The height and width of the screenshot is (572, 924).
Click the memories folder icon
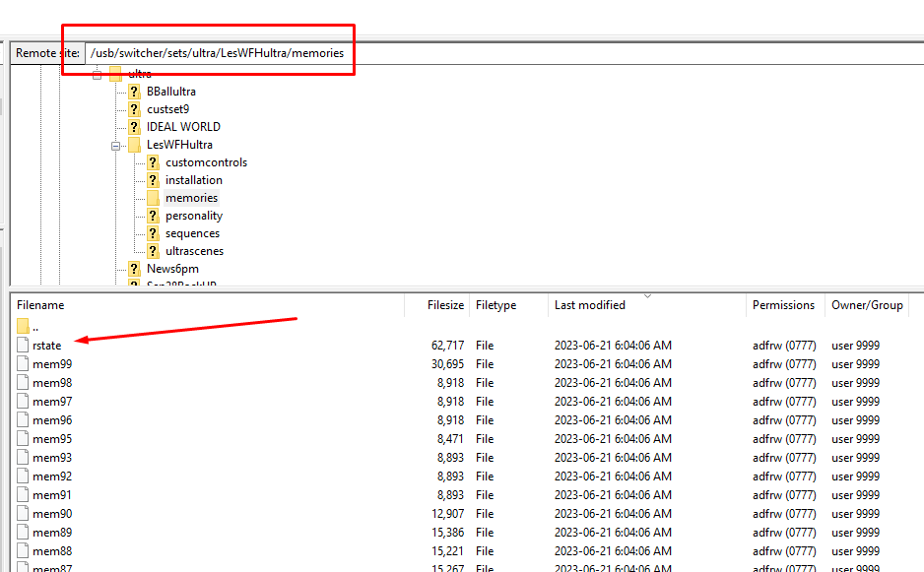[x=154, y=197]
